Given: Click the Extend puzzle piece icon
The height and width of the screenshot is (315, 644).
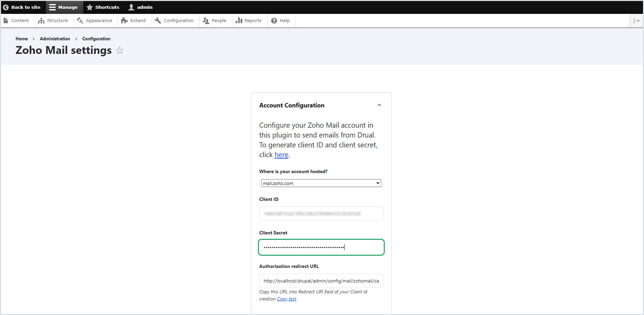Looking at the screenshot, I should tap(124, 21).
